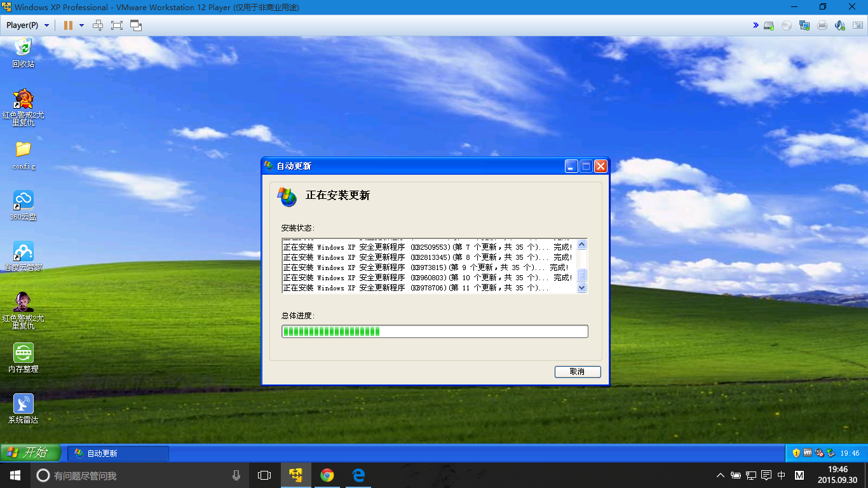Click 取消 to cancel the update installation
868x488 pixels.
tap(577, 372)
